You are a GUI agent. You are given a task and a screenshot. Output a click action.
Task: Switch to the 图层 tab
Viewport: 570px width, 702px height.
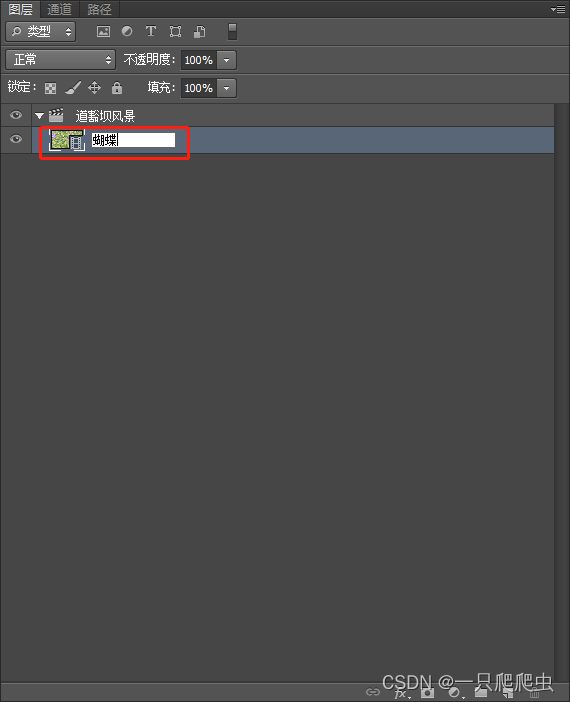[x=21, y=9]
